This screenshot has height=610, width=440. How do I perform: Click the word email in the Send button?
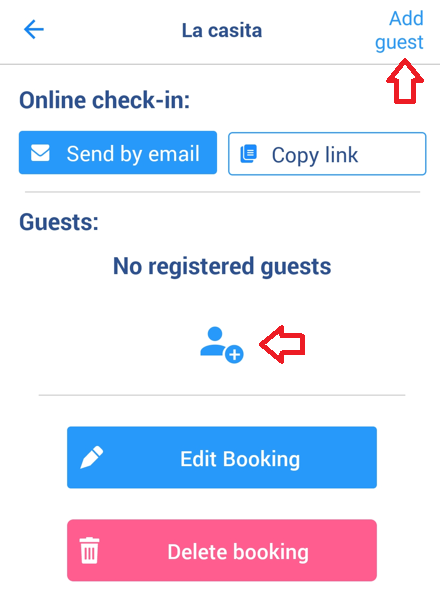174,154
